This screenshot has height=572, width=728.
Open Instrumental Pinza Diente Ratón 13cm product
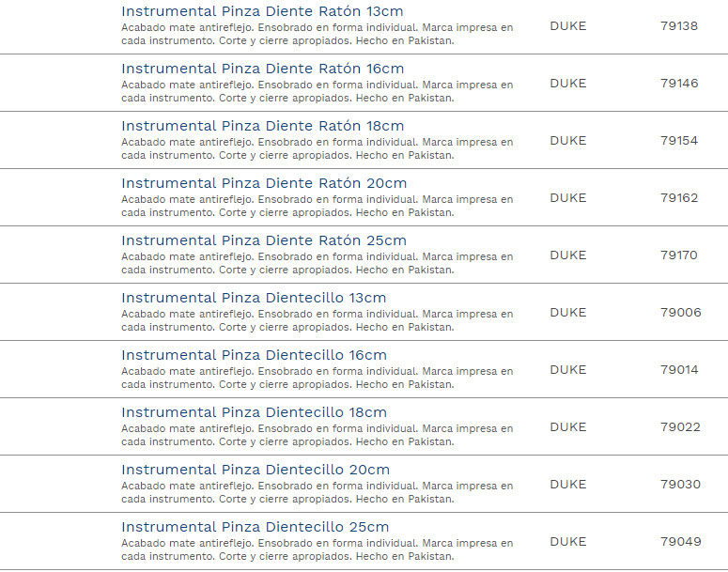(262, 11)
